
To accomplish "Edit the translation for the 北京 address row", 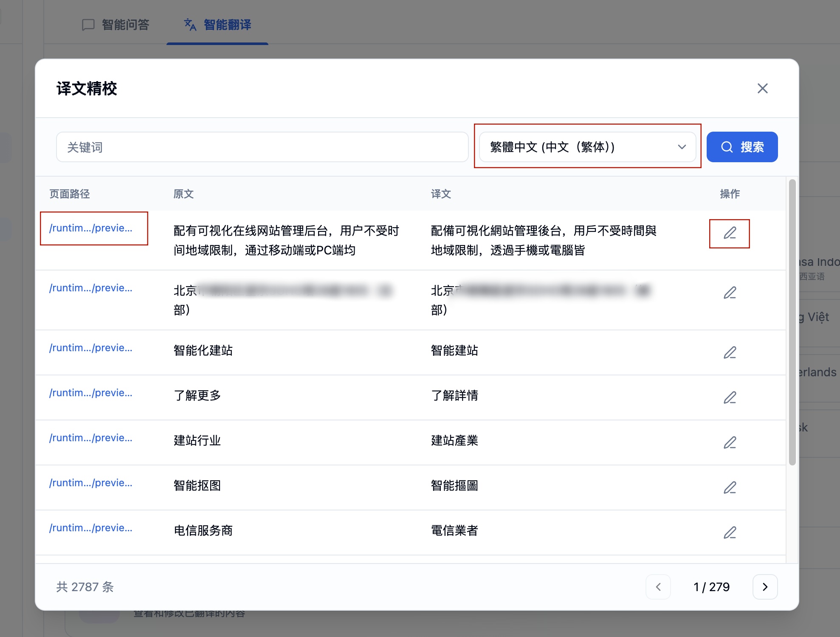I will tap(730, 293).
